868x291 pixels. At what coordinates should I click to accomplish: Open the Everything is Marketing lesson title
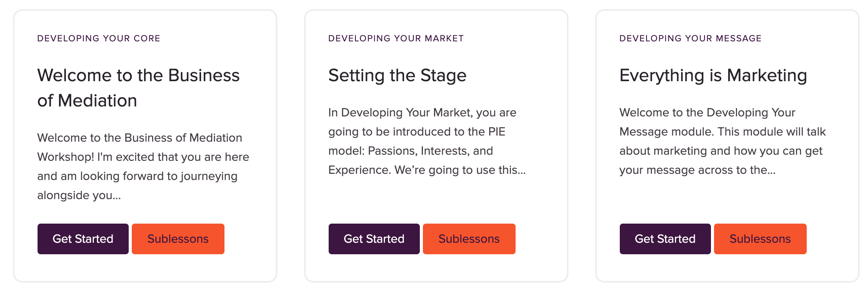[713, 75]
